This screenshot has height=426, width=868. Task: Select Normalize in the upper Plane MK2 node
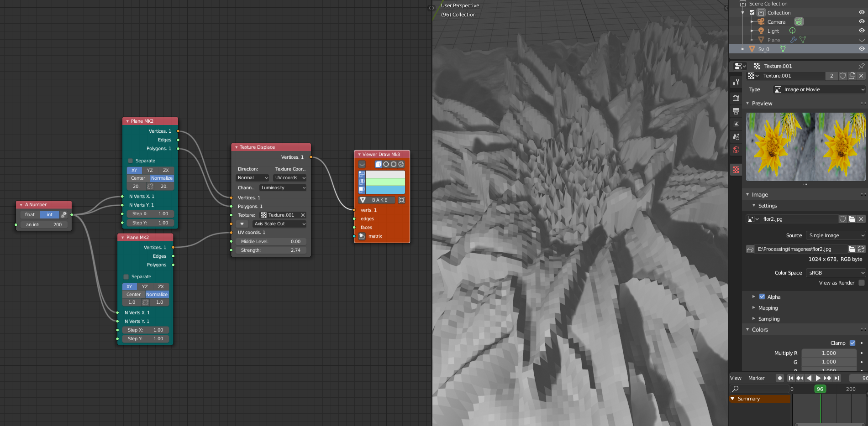162,178
